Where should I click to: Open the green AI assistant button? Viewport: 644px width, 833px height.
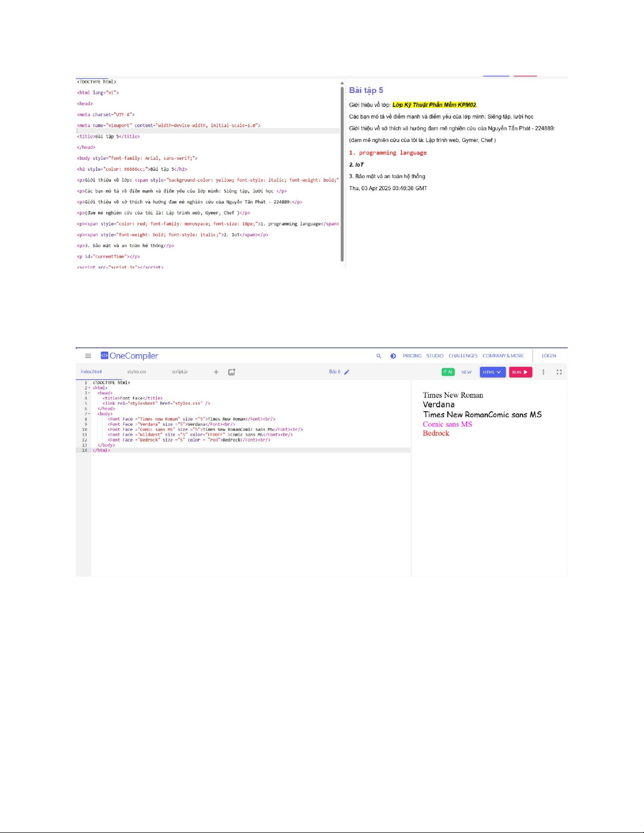(448, 372)
